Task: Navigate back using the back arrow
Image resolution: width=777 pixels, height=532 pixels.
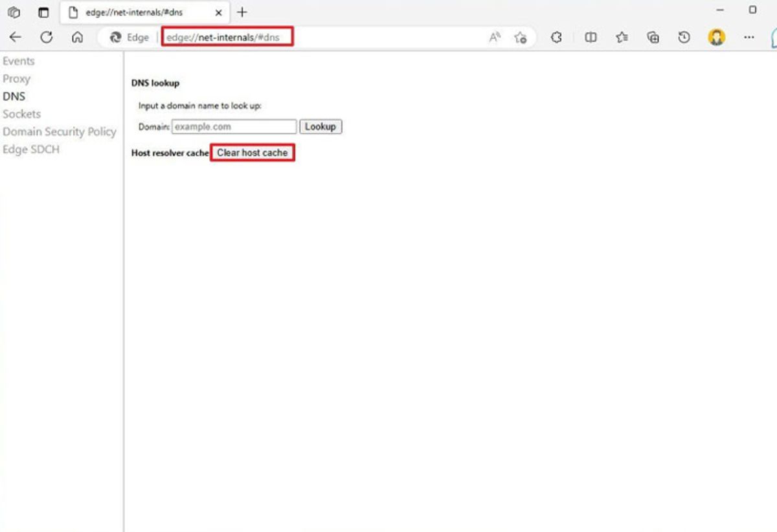Action: pos(16,37)
